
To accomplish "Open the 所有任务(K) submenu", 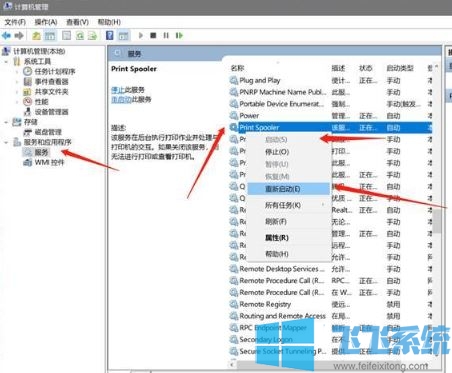I will pos(289,205).
